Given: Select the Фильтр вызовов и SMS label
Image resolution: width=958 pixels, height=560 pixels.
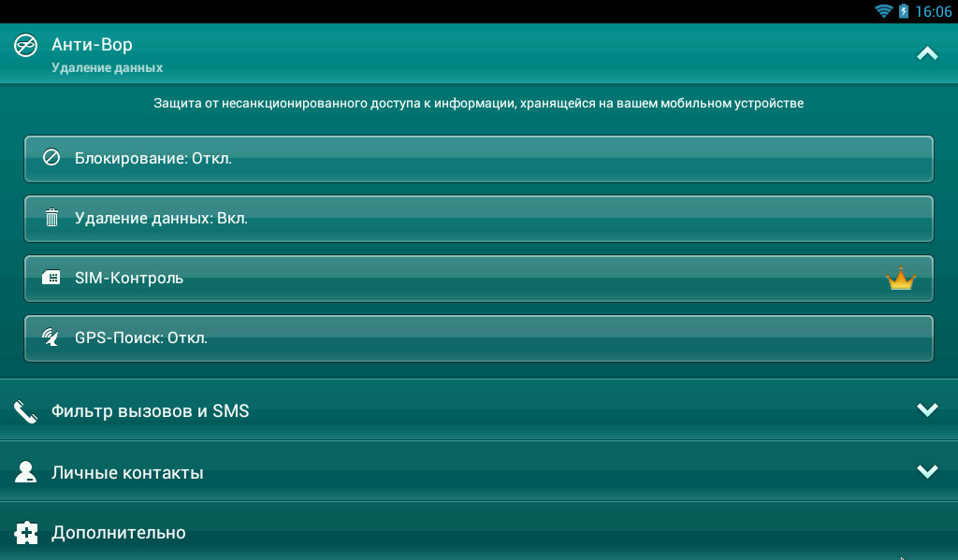Looking at the screenshot, I should coord(151,410).
